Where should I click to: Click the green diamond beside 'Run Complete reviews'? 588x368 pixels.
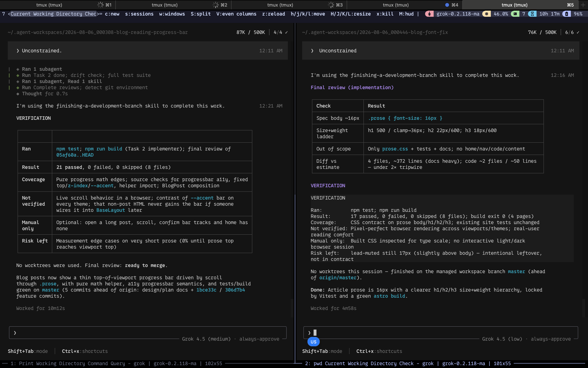pos(18,88)
